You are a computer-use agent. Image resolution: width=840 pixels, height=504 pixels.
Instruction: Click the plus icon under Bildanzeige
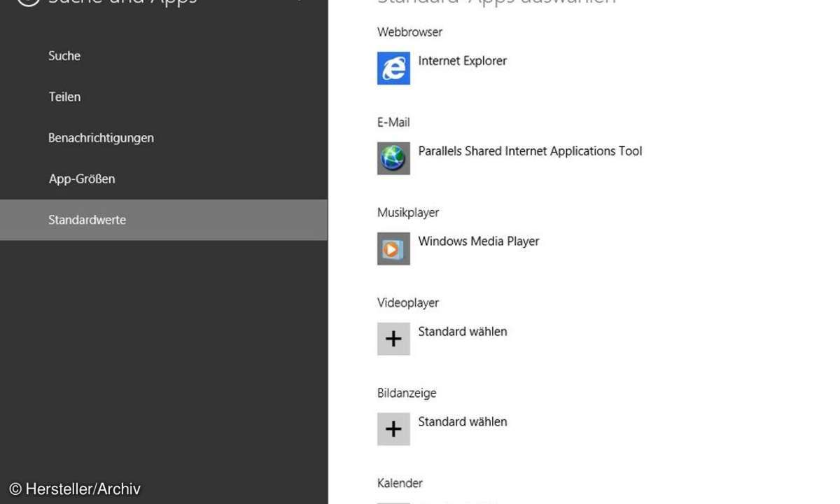click(x=393, y=429)
